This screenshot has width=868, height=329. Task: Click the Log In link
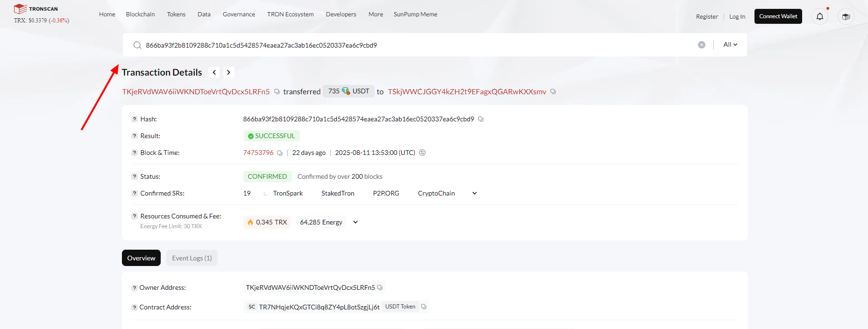click(737, 17)
